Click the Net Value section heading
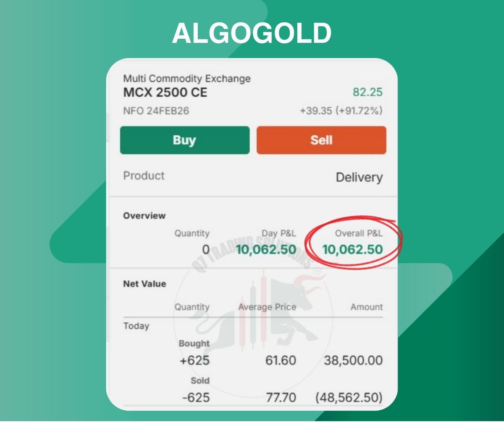This screenshot has height=422, width=504. [144, 284]
